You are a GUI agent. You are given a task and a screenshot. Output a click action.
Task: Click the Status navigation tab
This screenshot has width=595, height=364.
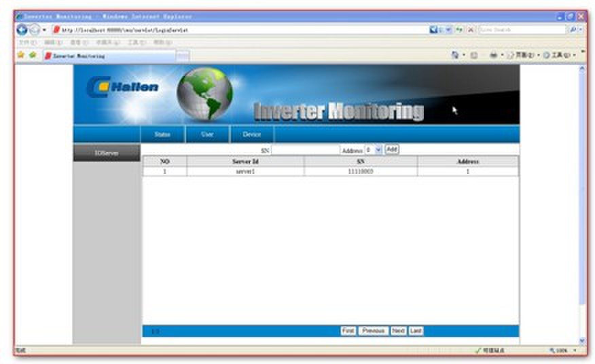(x=162, y=134)
